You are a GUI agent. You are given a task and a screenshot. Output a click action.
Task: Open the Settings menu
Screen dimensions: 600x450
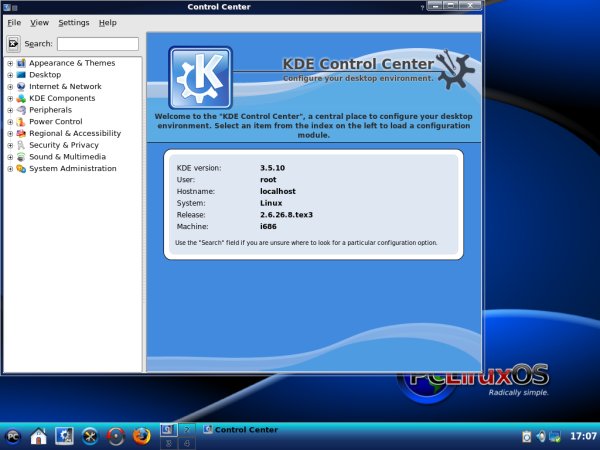click(x=73, y=22)
